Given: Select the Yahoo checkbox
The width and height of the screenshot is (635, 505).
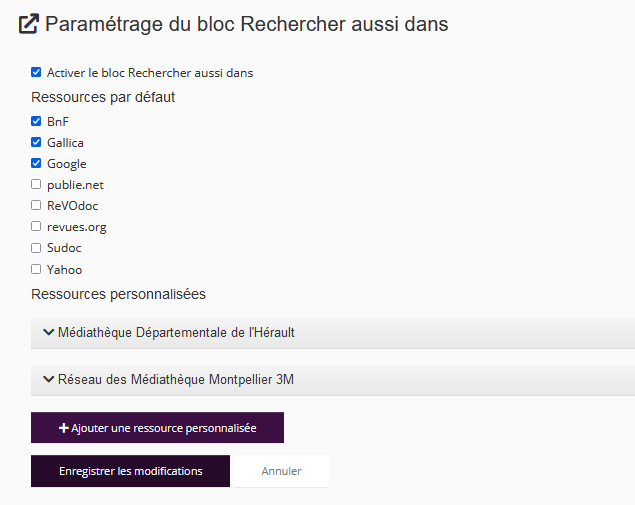Looking at the screenshot, I should click(36, 269).
